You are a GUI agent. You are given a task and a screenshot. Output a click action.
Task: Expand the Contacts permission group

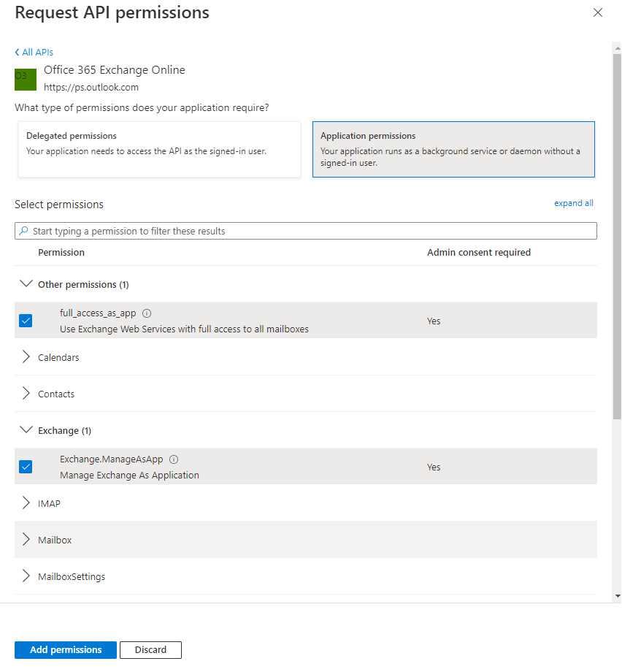[x=27, y=394]
